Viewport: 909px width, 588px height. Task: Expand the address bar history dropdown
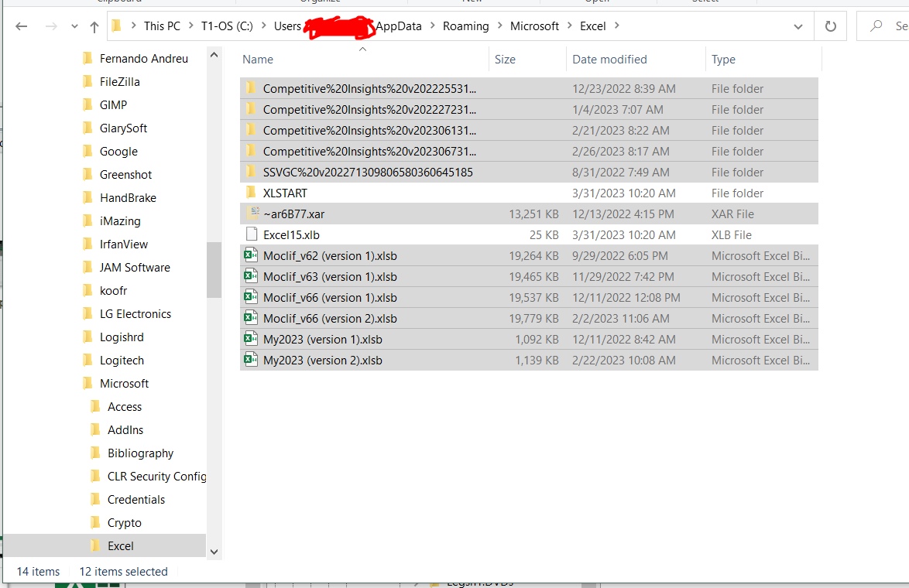798,26
